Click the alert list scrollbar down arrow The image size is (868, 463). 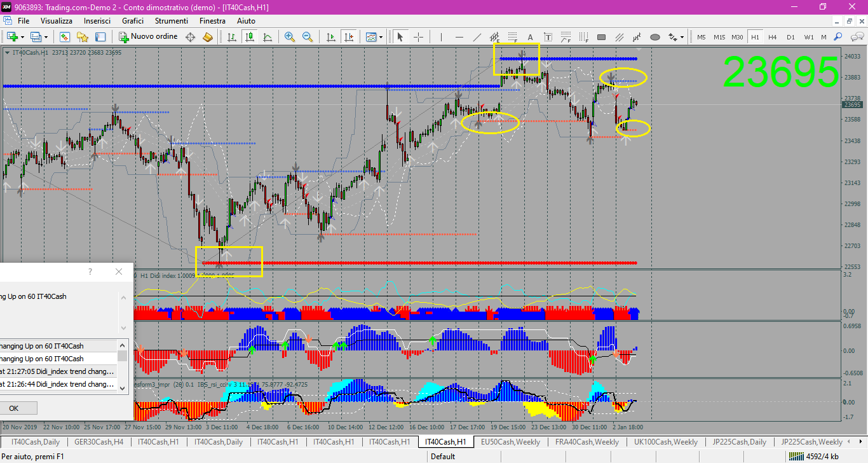[123, 387]
